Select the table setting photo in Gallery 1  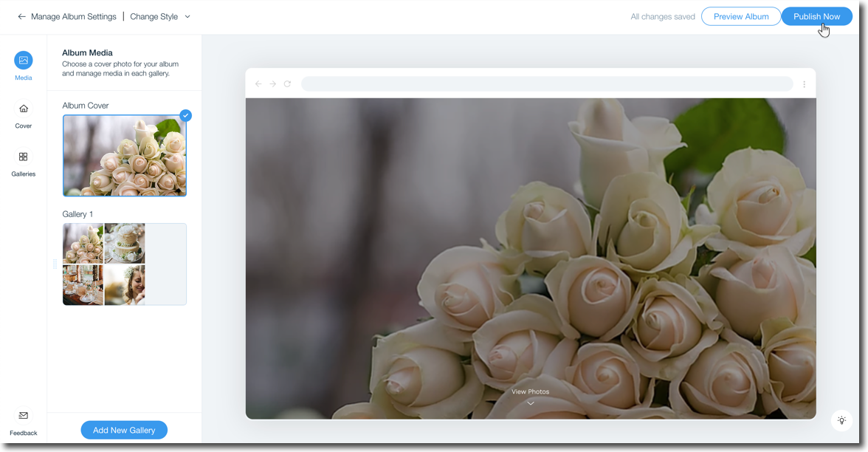(83, 285)
